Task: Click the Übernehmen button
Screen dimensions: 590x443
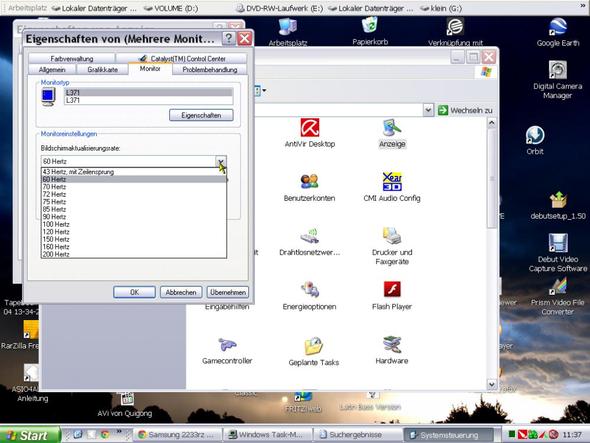Action: point(228,292)
